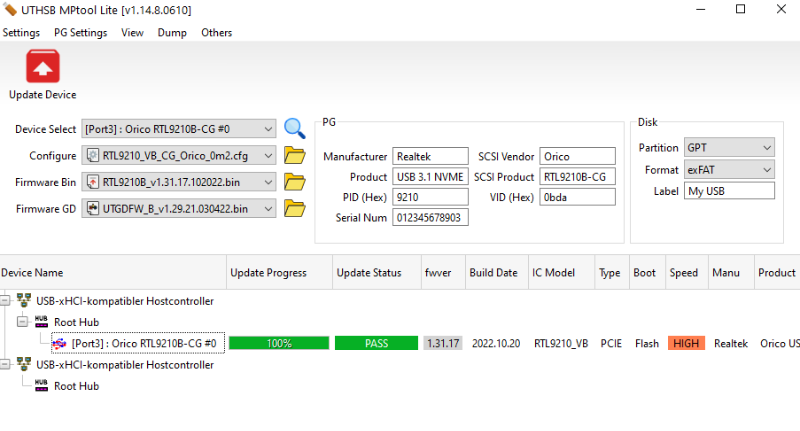Open folder icon beside Firmware GD
Image resolution: width=800 pixels, height=431 pixels.
294,208
